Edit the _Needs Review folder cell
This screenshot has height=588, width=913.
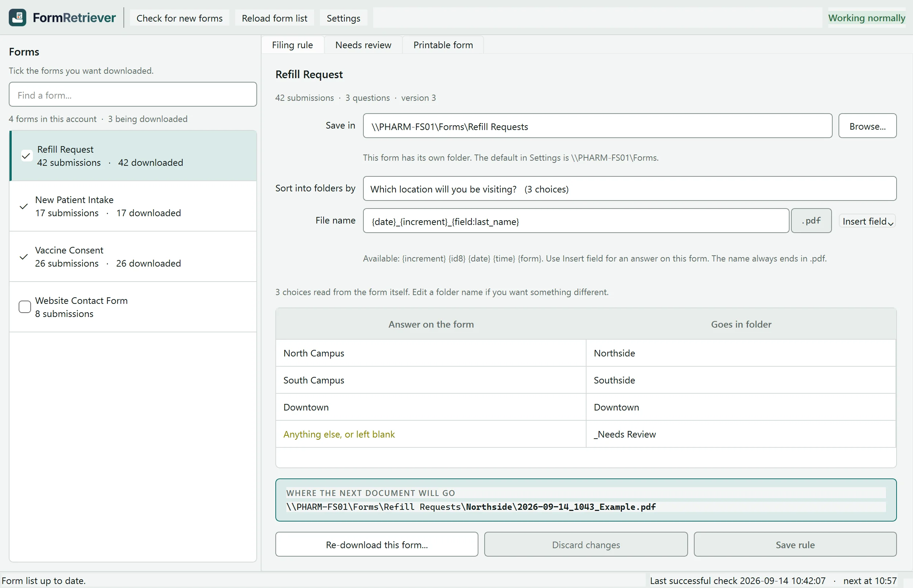741,434
